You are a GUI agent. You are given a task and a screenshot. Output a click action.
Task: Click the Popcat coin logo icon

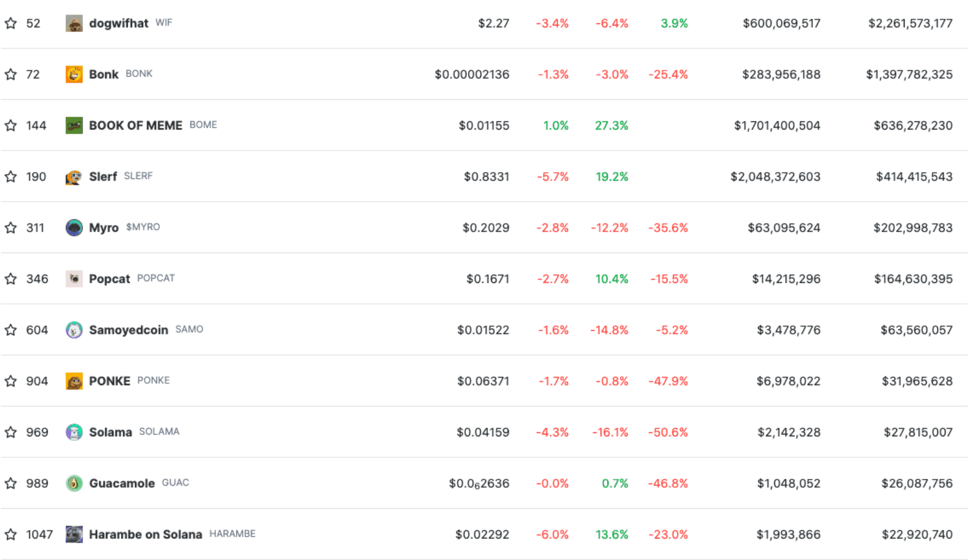point(74,279)
